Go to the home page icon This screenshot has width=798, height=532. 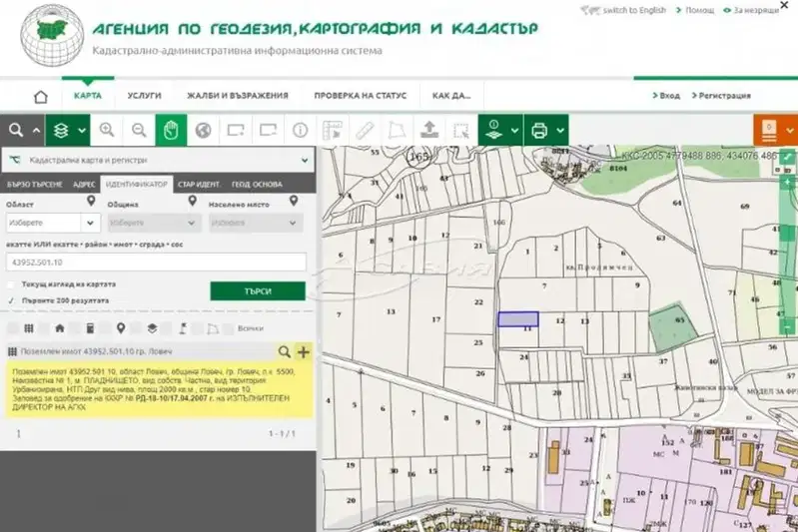41,96
